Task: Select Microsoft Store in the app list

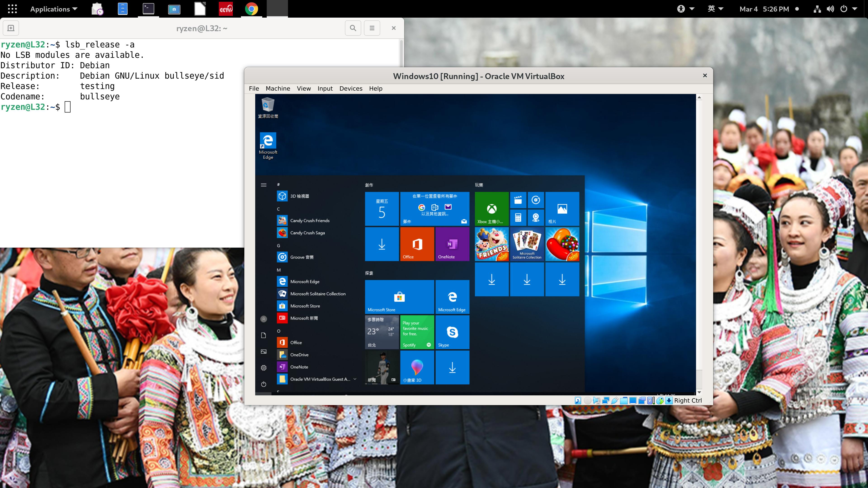Action: pyautogui.click(x=317, y=306)
